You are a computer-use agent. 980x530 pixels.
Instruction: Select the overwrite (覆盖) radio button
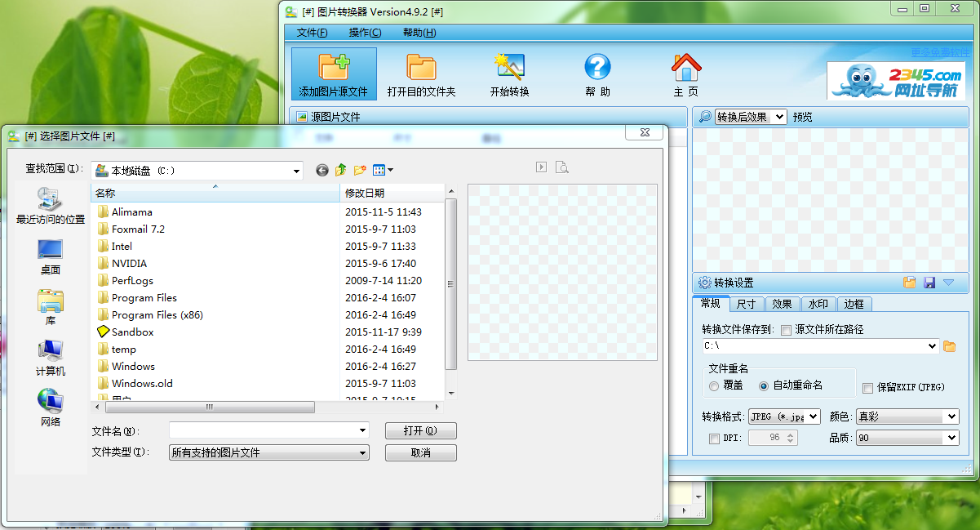pyautogui.click(x=714, y=385)
